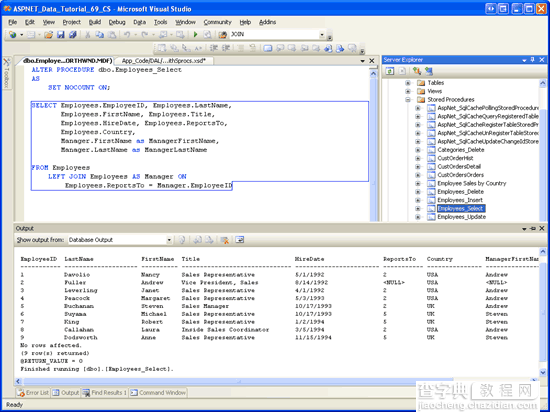Image resolution: width=550 pixels, height=412 pixels.
Task: Start debugging with the green play icon
Action: (196, 34)
